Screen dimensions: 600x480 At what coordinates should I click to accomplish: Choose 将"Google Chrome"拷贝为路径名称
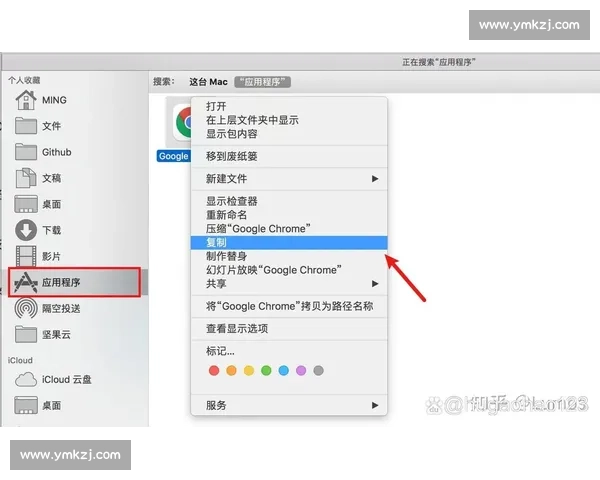tap(289, 306)
